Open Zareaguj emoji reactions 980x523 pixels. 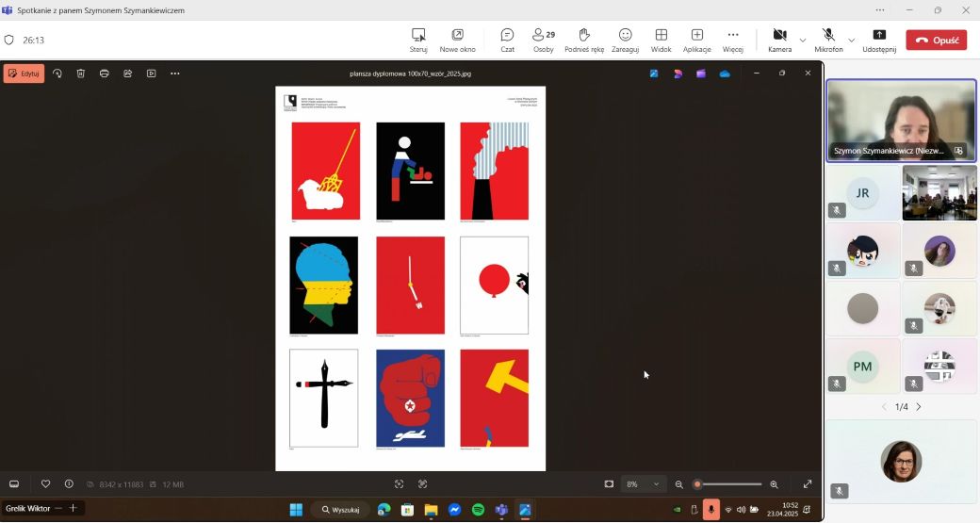point(625,39)
